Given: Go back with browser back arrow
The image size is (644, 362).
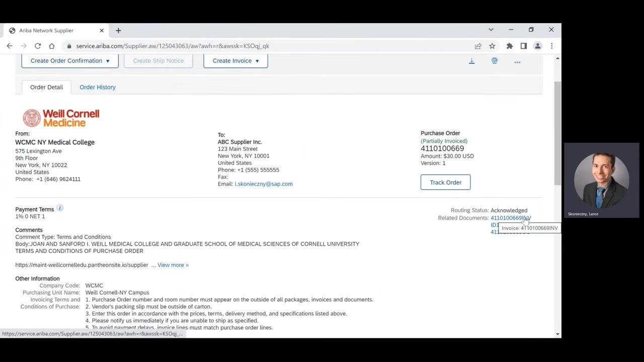Looking at the screenshot, I should [x=10, y=46].
